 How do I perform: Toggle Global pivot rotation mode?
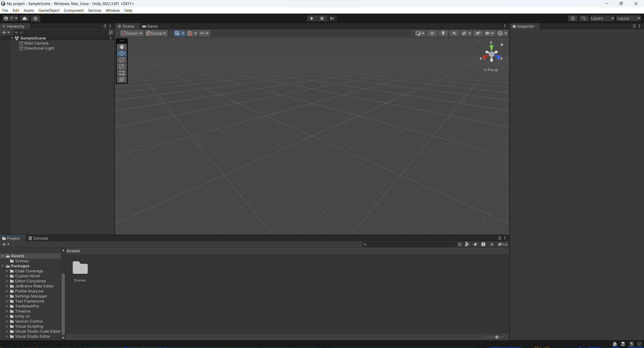pyautogui.click(x=156, y=33)
